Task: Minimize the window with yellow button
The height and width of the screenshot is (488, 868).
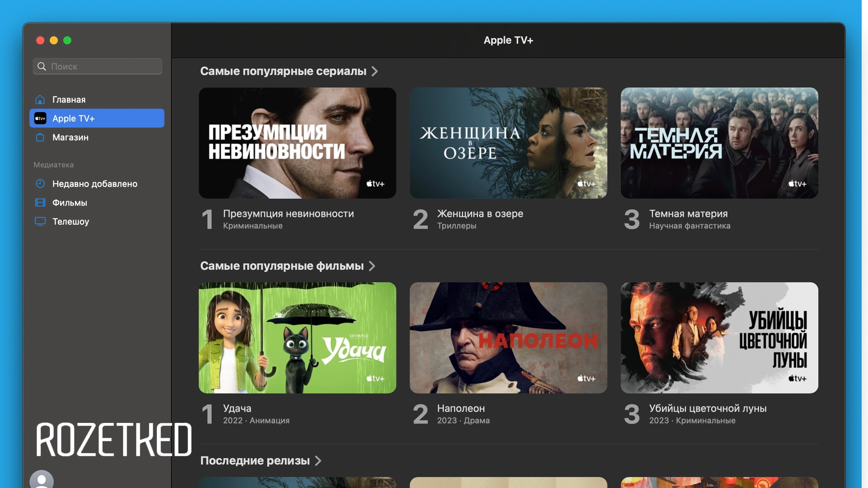Action: 54,41
